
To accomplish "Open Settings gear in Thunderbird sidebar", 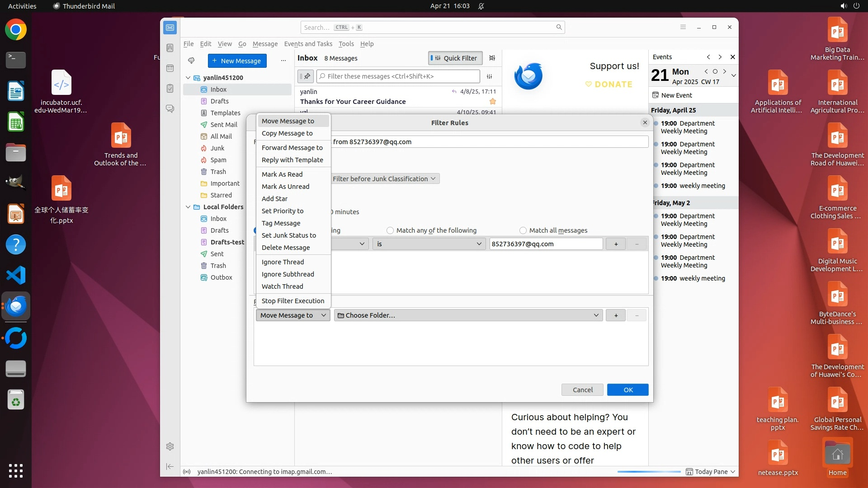I will [x=170, y=446].
